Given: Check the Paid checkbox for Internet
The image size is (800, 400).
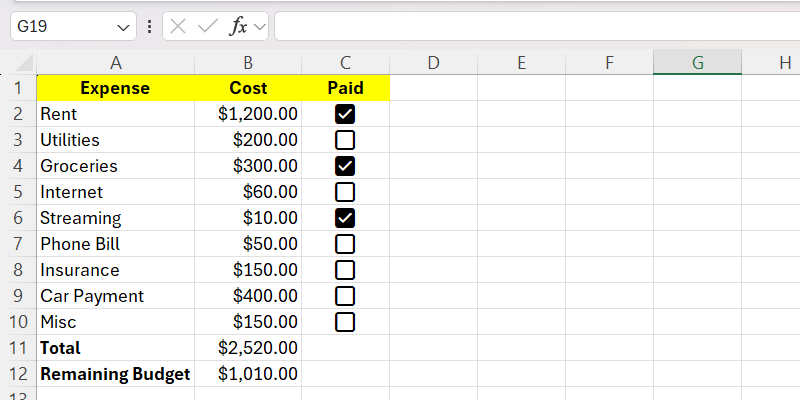Looking at the screenshot, I should pos(345,192).
